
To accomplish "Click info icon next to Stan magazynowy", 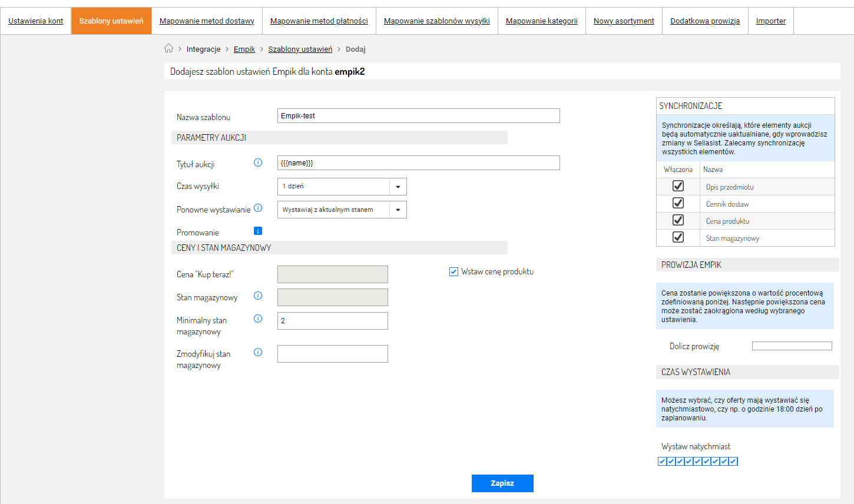I will click(258, 296).
